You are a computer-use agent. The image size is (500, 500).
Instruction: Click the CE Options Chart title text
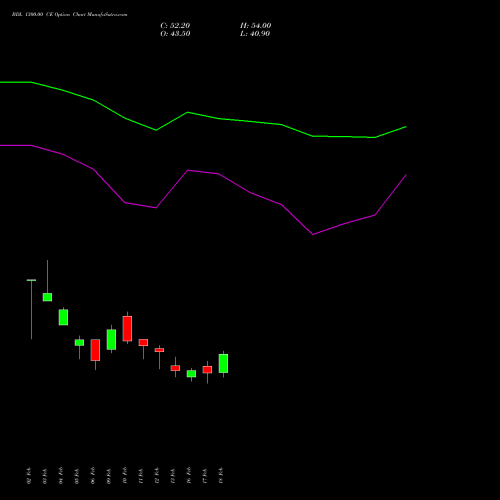(69, 15)
